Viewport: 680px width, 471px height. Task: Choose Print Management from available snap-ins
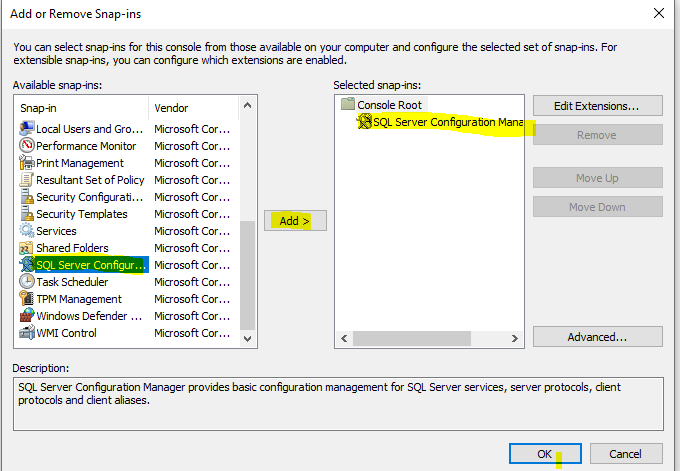tap(80, 163)
